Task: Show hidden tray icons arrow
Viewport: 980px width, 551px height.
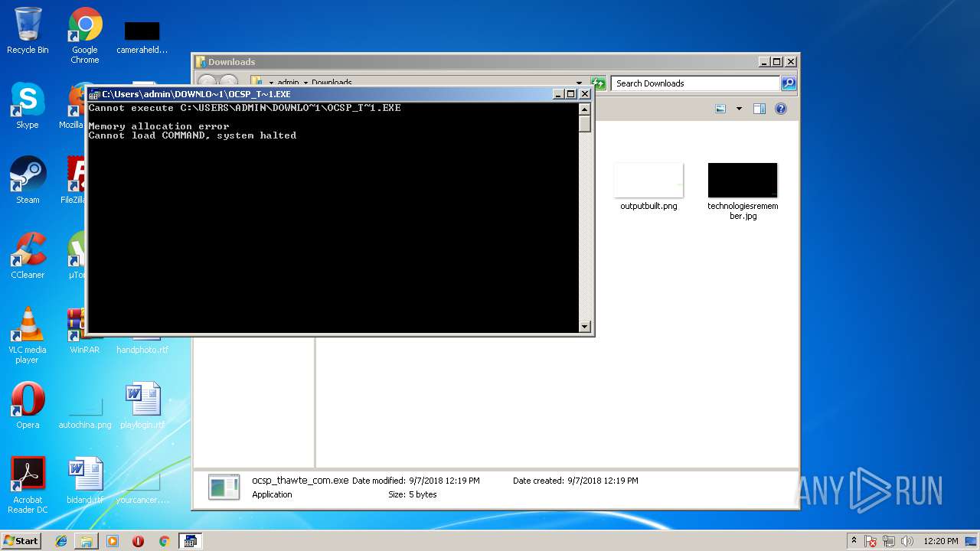Action: (854, 541)
